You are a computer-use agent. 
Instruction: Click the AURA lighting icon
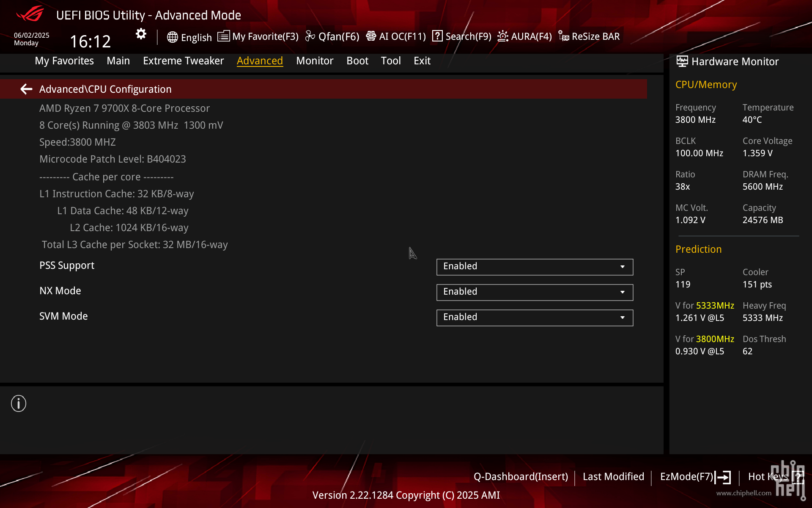point(502,36)
